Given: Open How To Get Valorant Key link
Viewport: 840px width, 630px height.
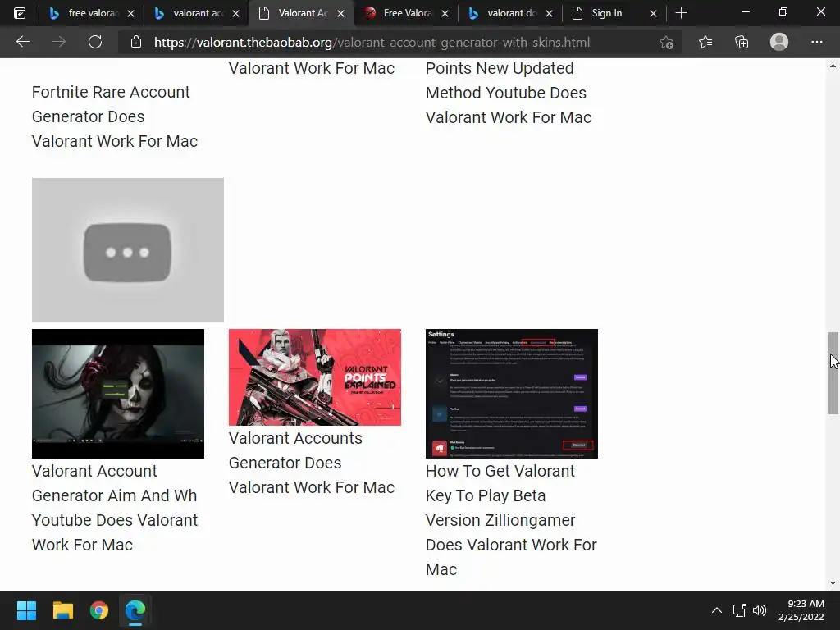Looking at the screenshot, I should 511,520.
